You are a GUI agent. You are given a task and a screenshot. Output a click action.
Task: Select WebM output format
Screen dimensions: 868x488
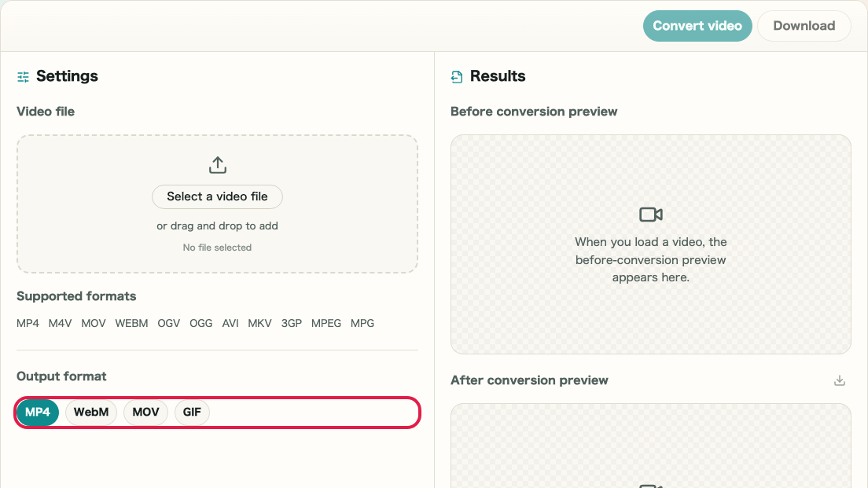(90, 413)
